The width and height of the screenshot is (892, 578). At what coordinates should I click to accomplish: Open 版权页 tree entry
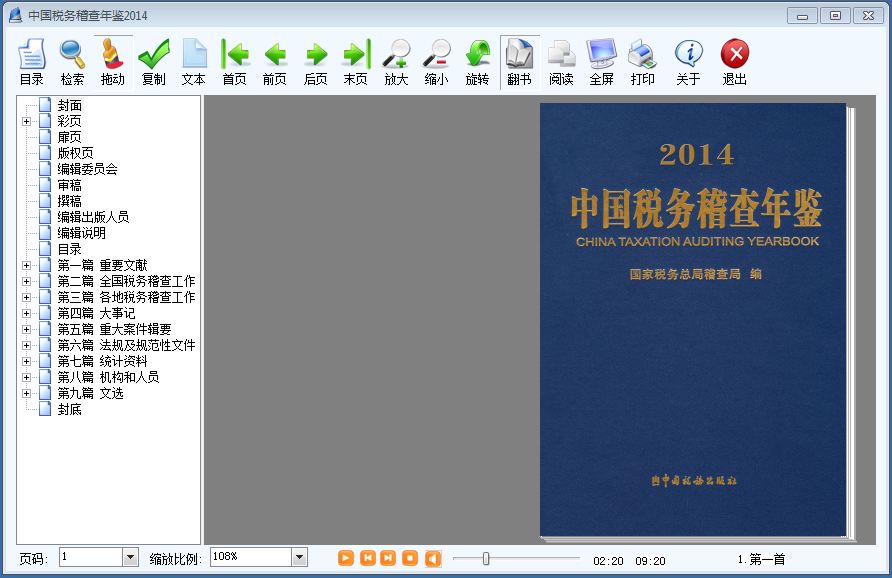click(75, 153)
